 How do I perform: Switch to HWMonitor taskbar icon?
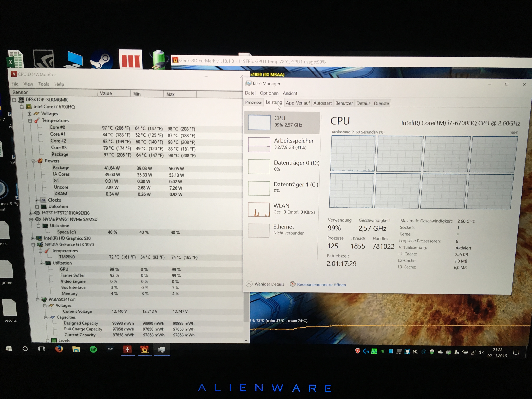127,350
